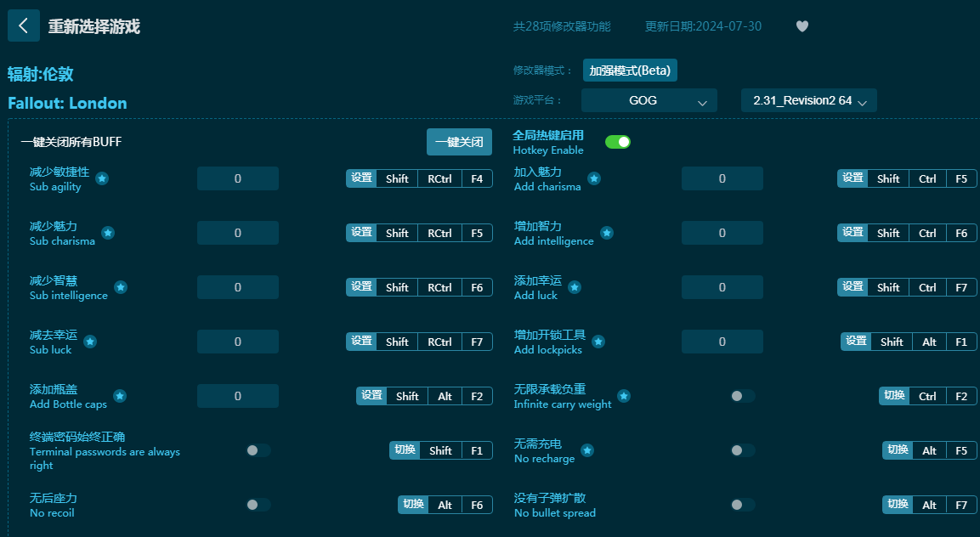The image size is (980, 537).
Task: Open the 2.31_Revision2 64 version dropdown
Action: click(809, 100)
